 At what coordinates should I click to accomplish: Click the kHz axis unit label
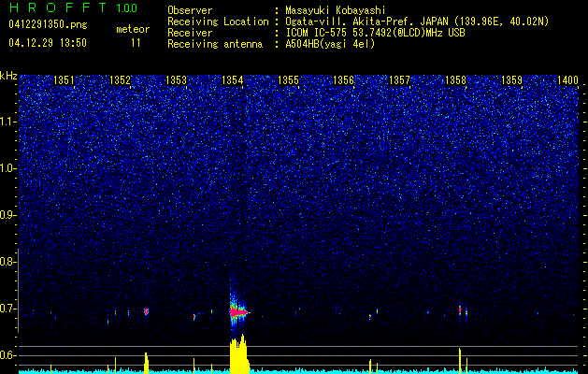[x=8, y=76]
